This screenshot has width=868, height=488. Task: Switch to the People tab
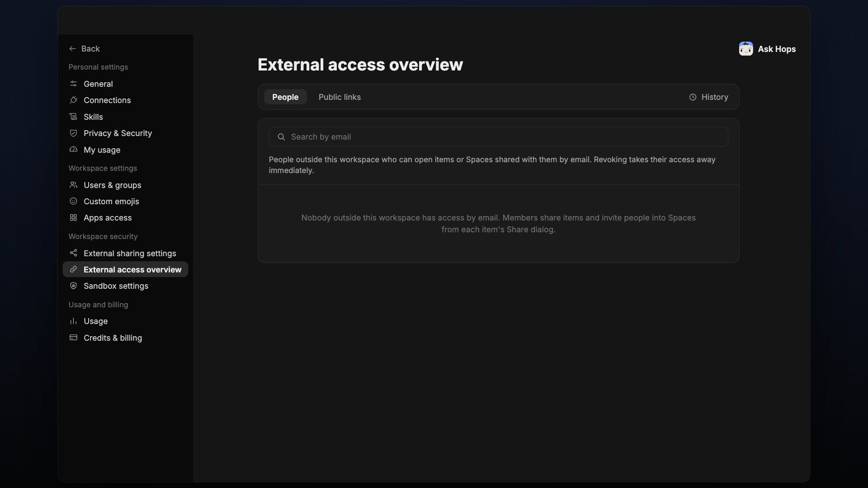[285, 97]
